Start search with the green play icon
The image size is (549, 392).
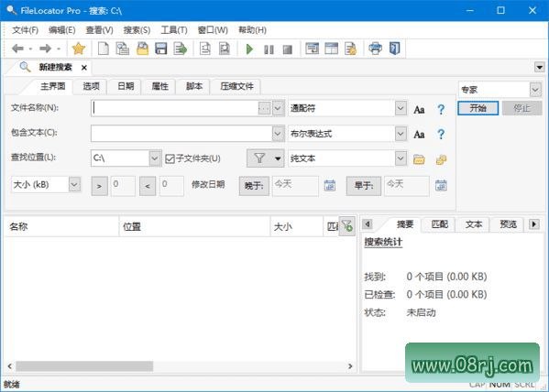(x=249, y=49)
